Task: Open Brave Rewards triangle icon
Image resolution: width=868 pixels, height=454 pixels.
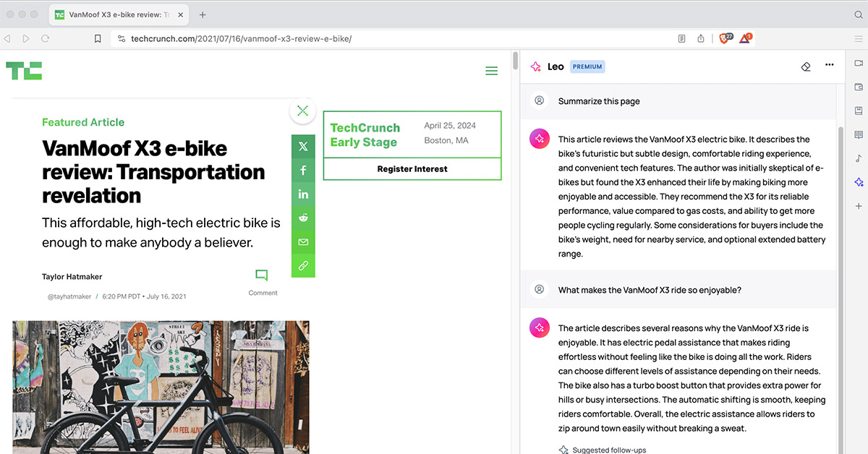Action: (x=745, y=39)
